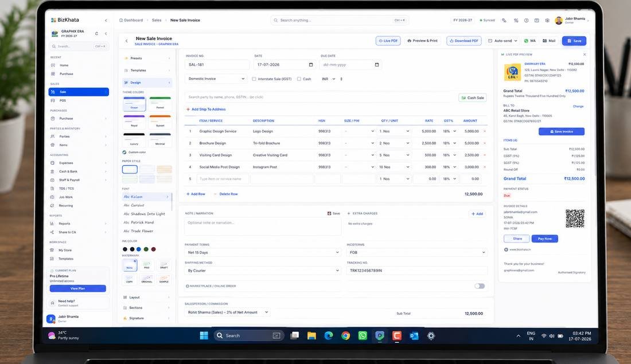Select the SAMPLE watermark option
Viewport: 631px width, 364px height.
164,279
